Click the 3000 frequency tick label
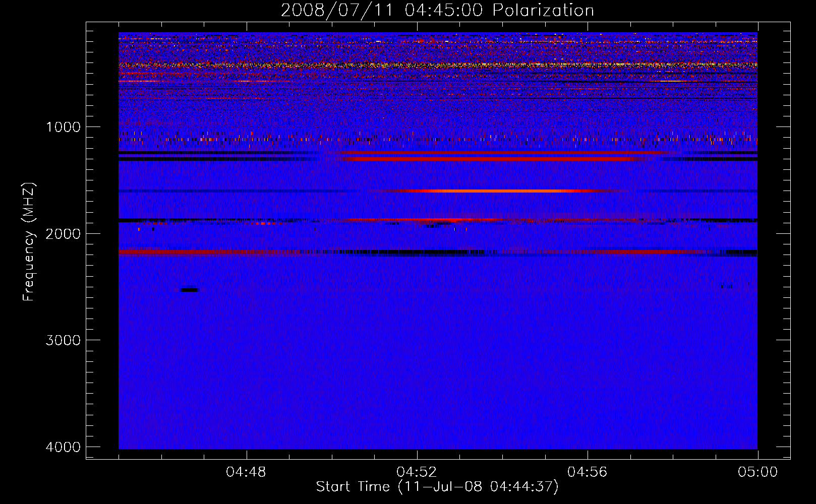The height and width of the screenshot is (504, 816). click(63, 340)
